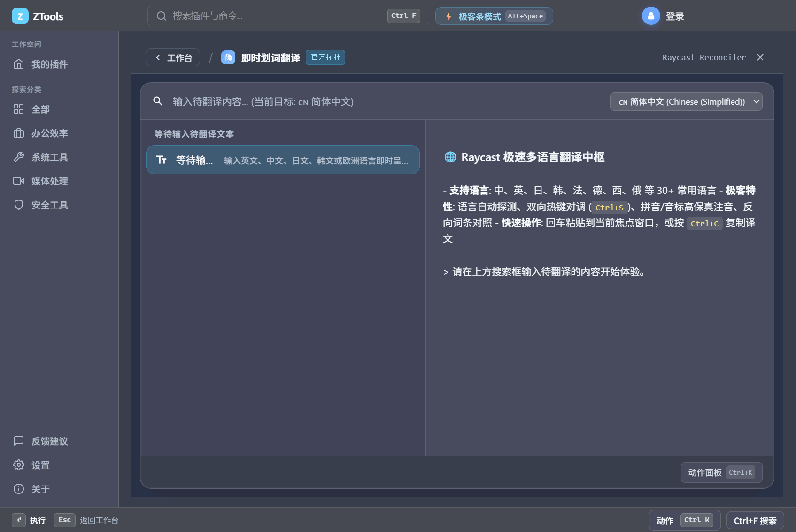Click the Raycast Reconciler label
This screenshot has height=532, width=796.
coord(704,58)
